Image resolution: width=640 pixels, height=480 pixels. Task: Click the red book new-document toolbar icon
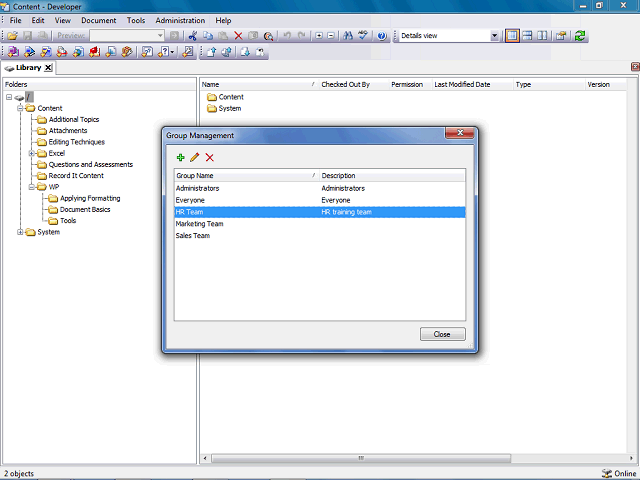[95, 52]
